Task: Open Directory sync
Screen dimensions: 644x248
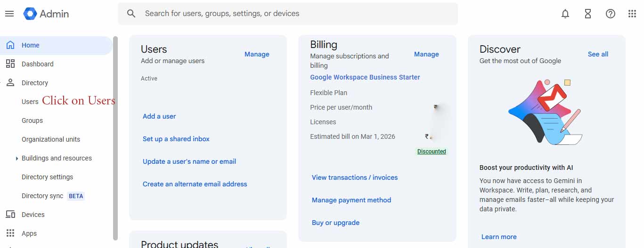Action: (x=42, y=196)
